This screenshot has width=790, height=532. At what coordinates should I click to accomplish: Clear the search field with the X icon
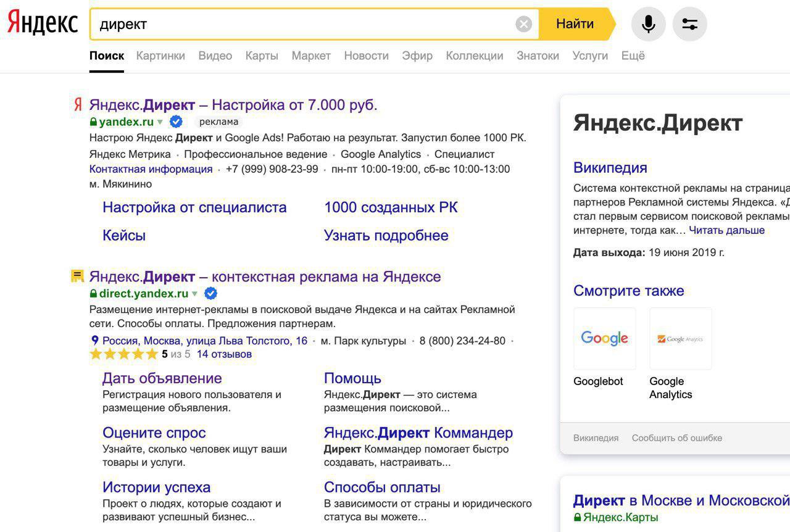[x=523, y=24]
